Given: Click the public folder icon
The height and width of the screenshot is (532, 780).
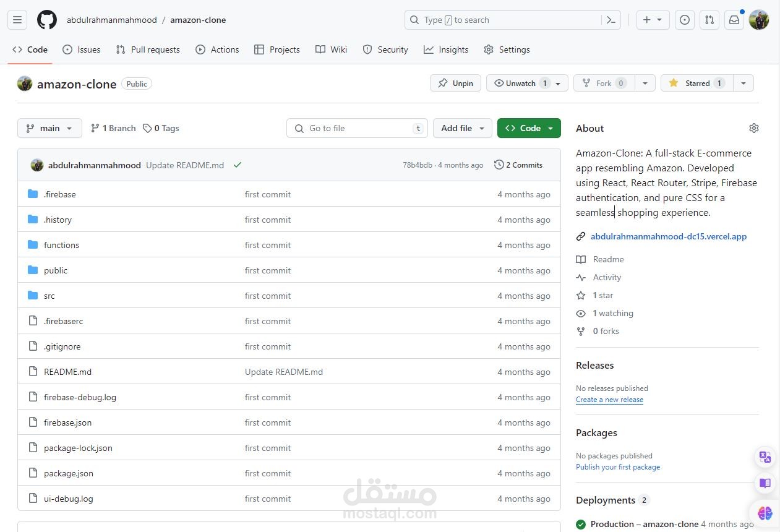Looking at the screenshot, I should [x=33, y=270].
